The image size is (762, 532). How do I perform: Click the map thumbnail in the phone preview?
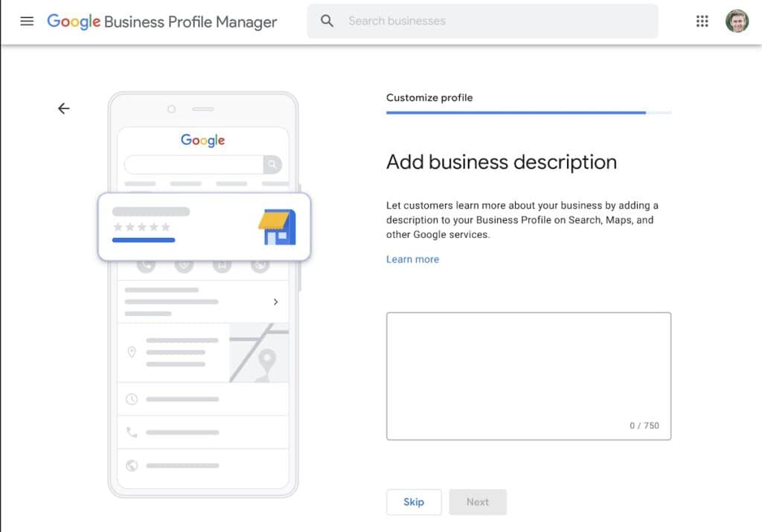tap(258, 353)
